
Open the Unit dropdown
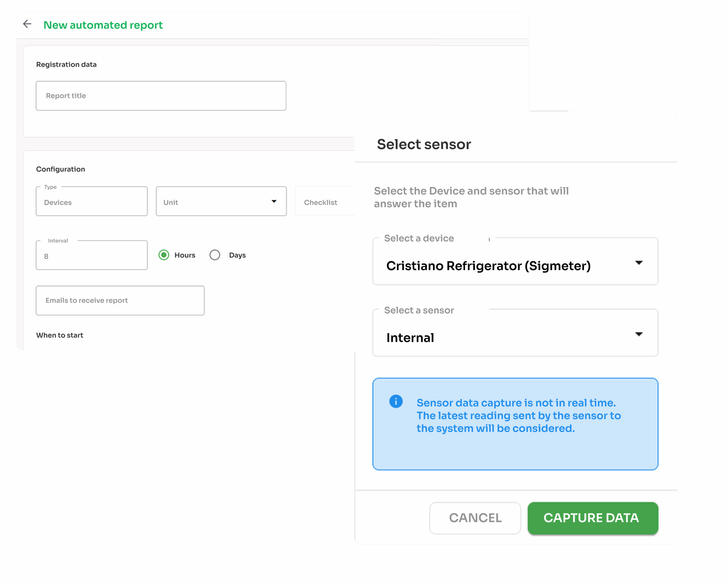[x=216, y=202]
